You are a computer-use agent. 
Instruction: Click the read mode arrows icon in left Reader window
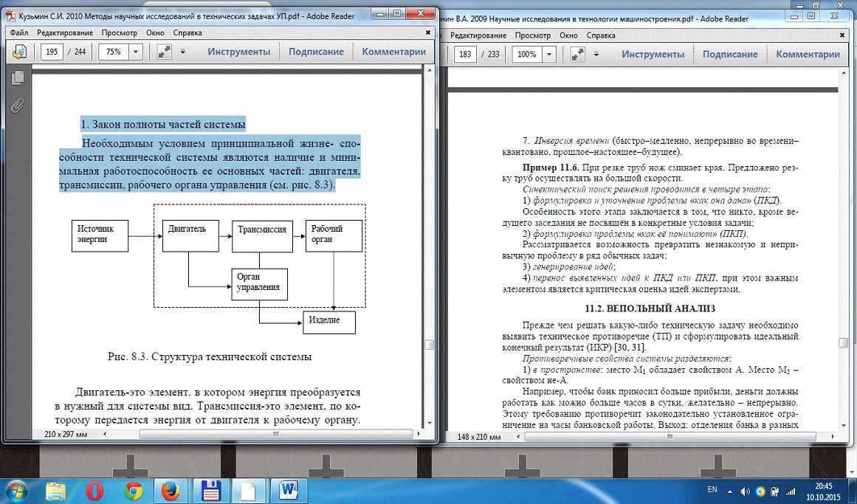(164, 52)
